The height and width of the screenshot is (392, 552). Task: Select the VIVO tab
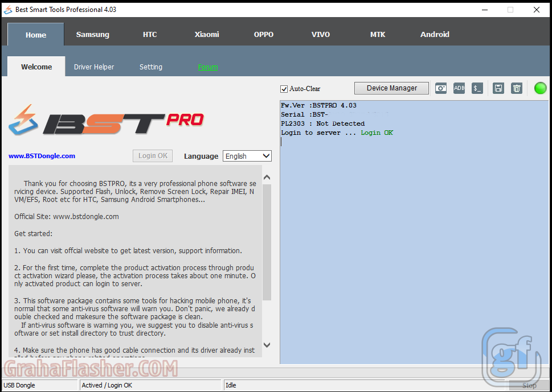point(321,35)
